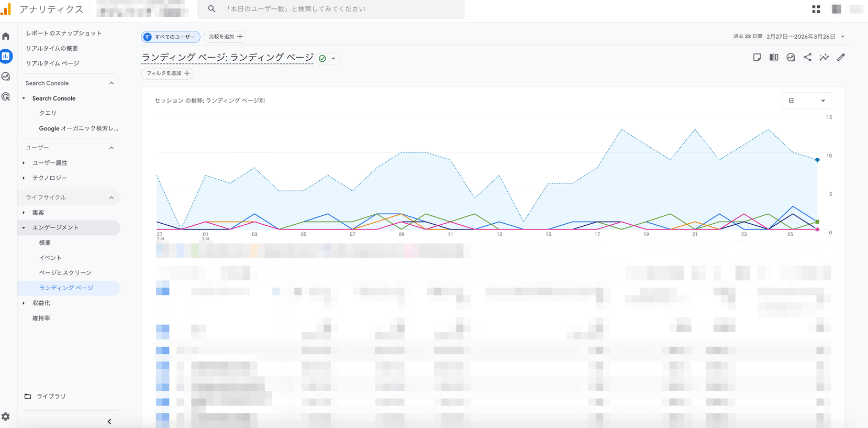Click the search input field
Screen dimensions: 868x428
pos(335,9)
